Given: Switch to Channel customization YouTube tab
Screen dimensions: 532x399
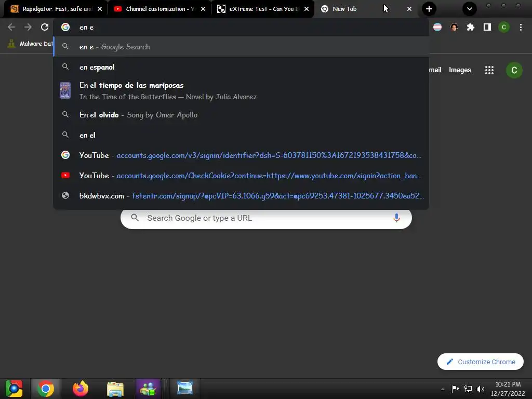Looking at the screenshot, I should tap(159, 9).
